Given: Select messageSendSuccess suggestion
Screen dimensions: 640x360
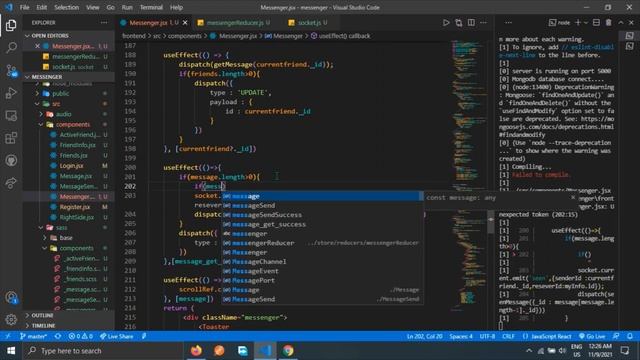Looking at the screenshot, I should (x=322, y=215).
